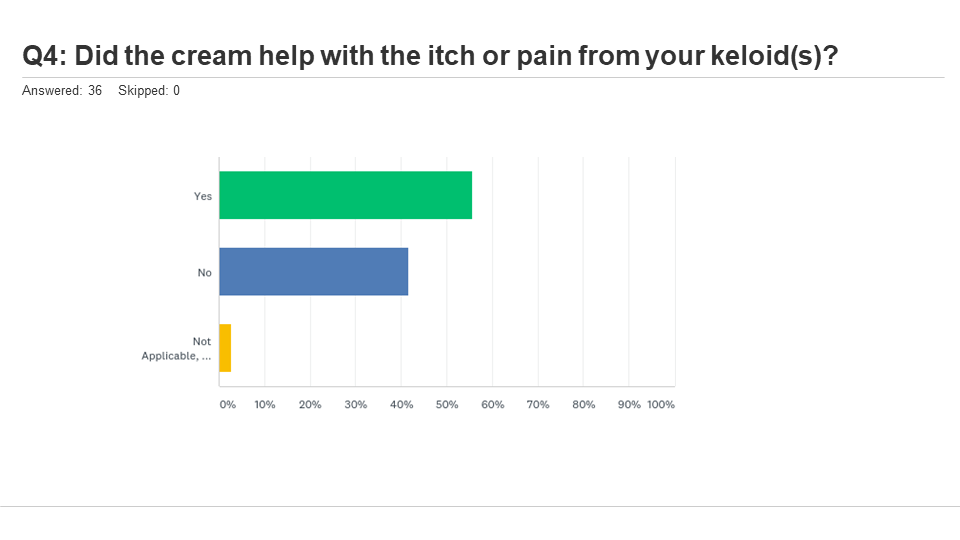Click the 40% axis tick label
This screenshot has height=540, width=960.
coord(402,405)
